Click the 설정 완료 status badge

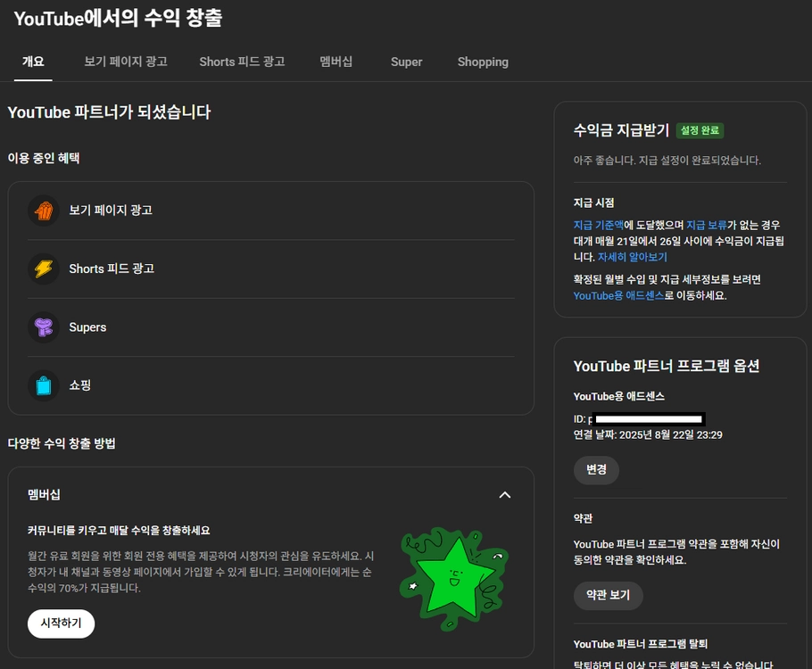[700, 130]
